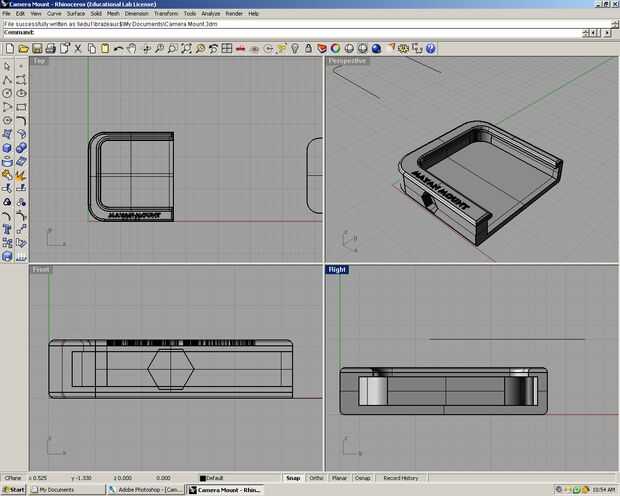Switch to Adobe Photoshop taskbar button

coord(145,490)
